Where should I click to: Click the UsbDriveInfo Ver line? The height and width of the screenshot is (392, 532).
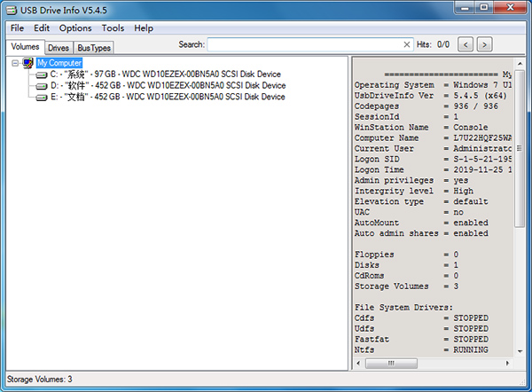pos(431,96)
